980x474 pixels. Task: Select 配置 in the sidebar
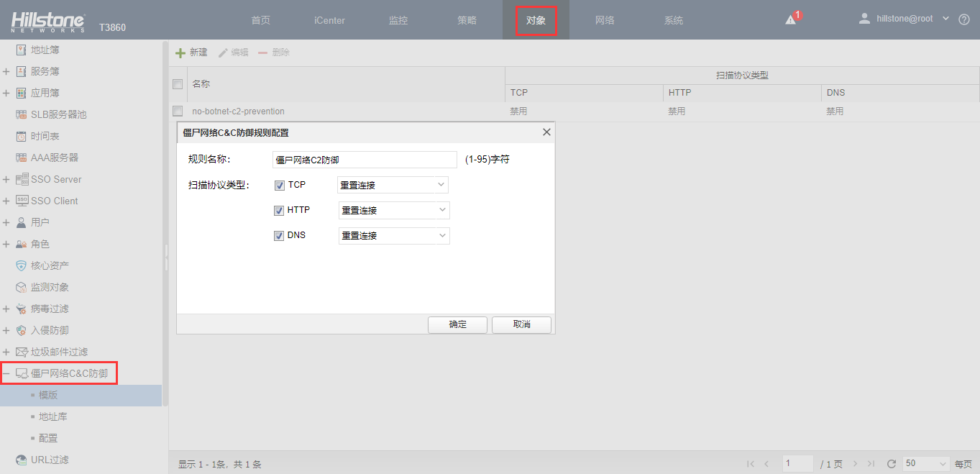48,439
